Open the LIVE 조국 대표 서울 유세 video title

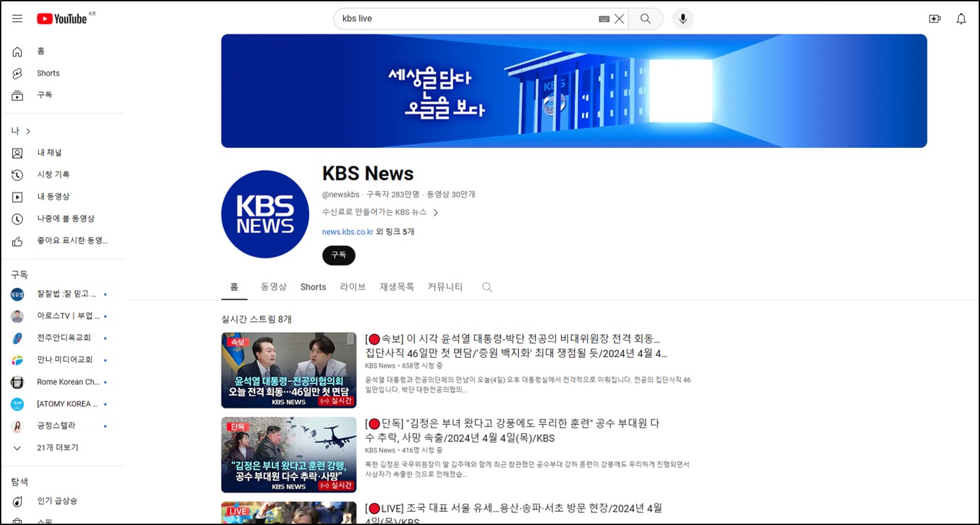click(514, 514)
